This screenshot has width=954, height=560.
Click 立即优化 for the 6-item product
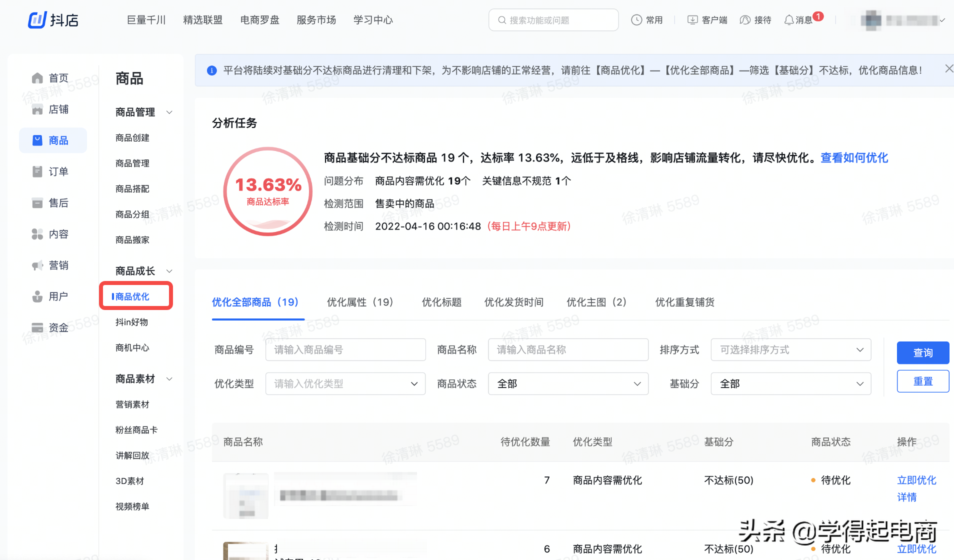point(916,549)
